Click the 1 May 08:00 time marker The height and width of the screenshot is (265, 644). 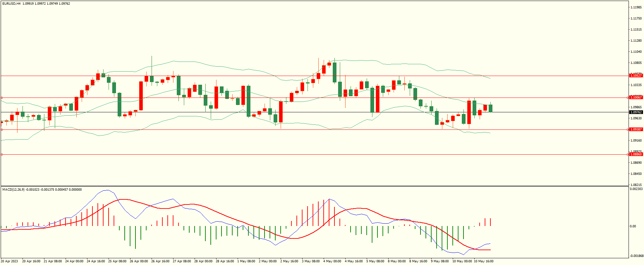point(246,261)
